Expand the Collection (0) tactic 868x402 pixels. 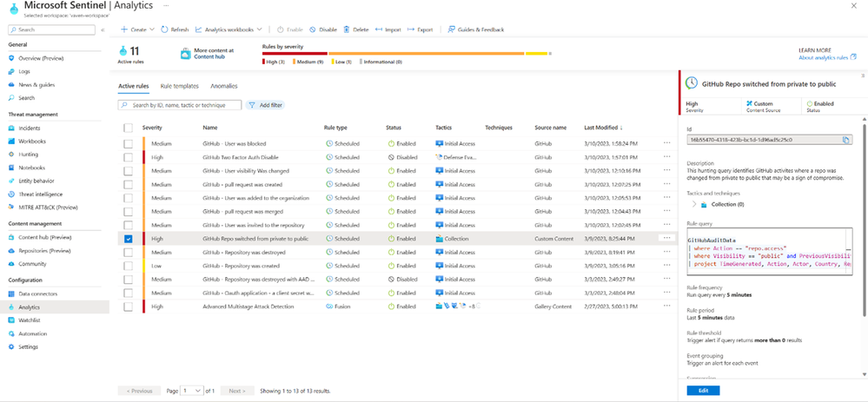click(x=695, y=204)
